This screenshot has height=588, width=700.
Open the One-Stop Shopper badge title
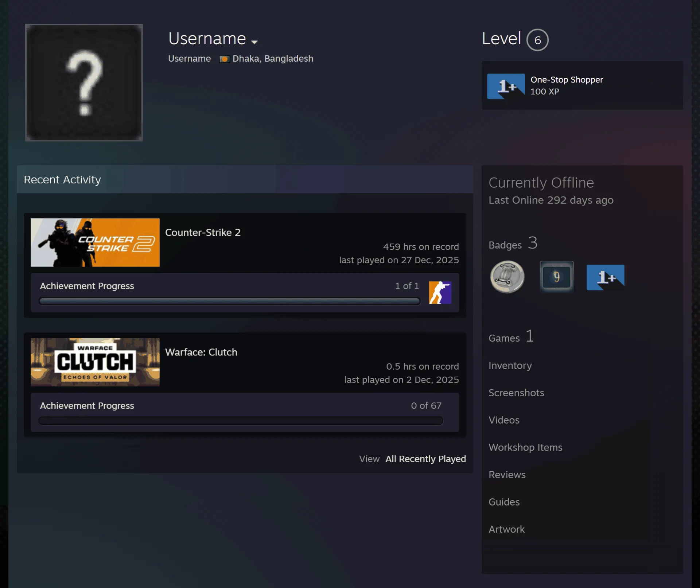(x=567, y=79)
